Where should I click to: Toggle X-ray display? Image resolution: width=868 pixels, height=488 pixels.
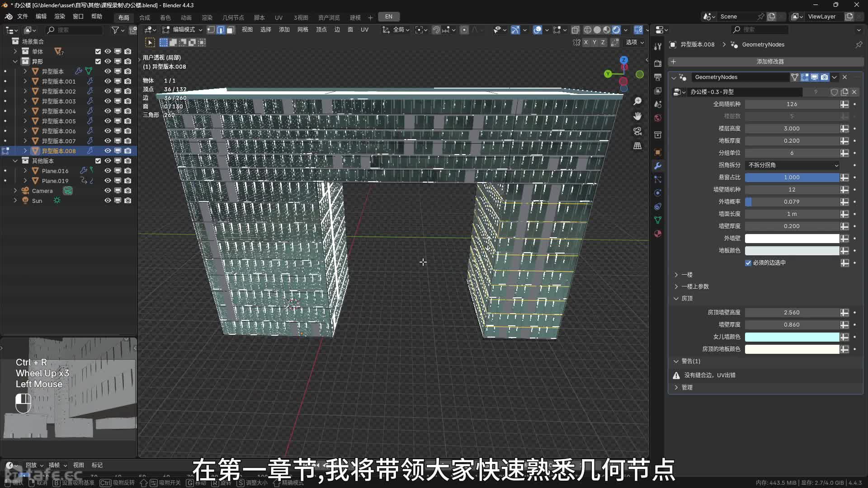pos(575,30)
